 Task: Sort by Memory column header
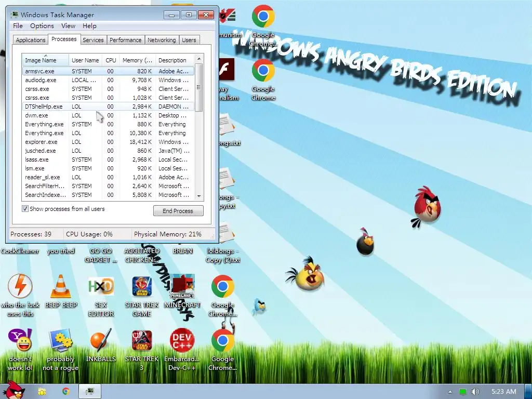point(137,60)
